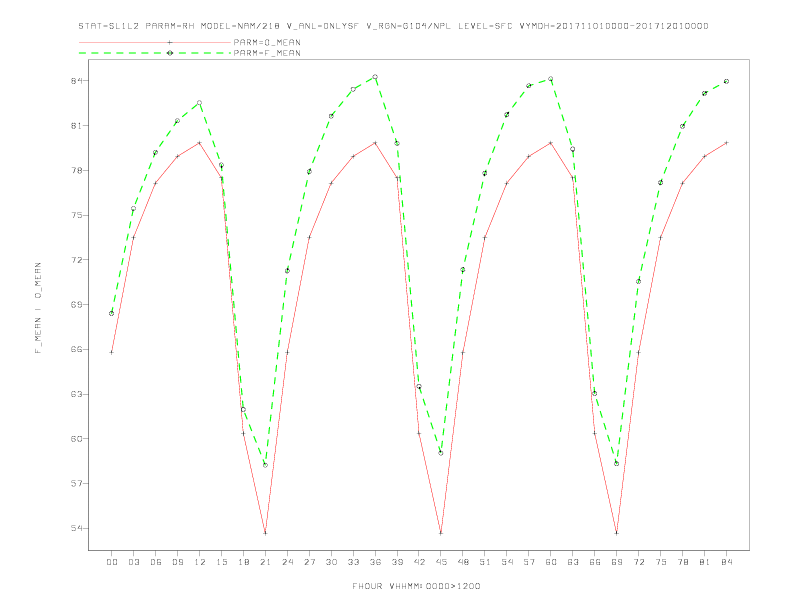This screenshot has width=792, height=612.
Task: Click the red O_MEAN minimum marker at hour 21
Action: click(x=265, y=533)
